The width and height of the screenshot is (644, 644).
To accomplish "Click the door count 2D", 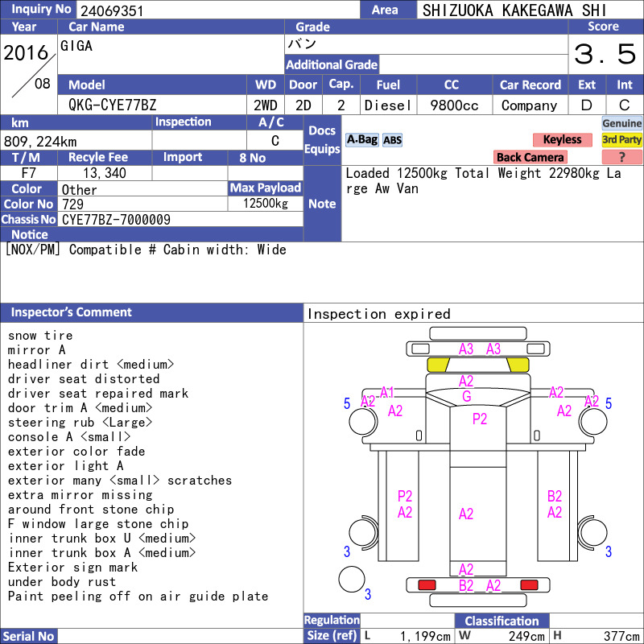I will click(x=303, y=105).
